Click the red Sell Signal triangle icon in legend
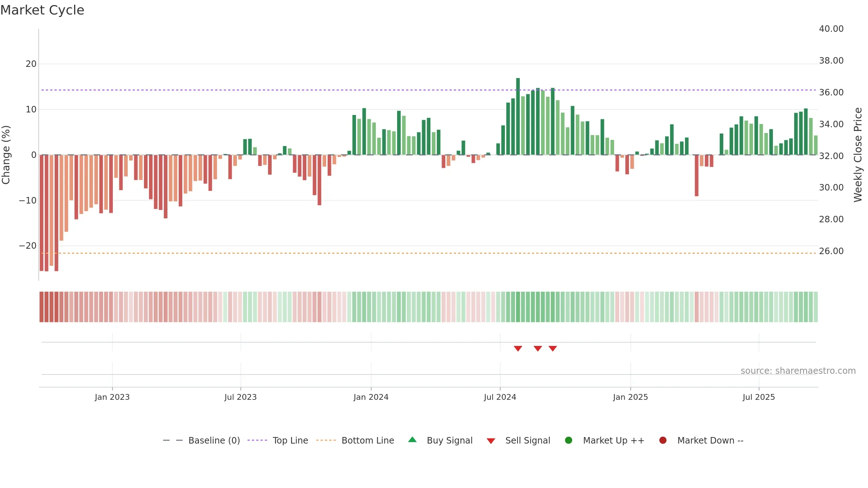The image size is (868, 488). coord(491,441)
